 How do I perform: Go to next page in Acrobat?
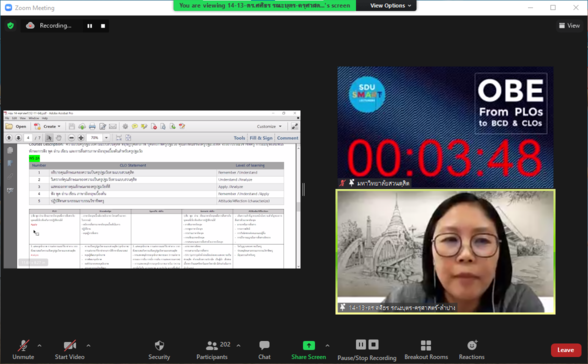[x=18, y=138]
